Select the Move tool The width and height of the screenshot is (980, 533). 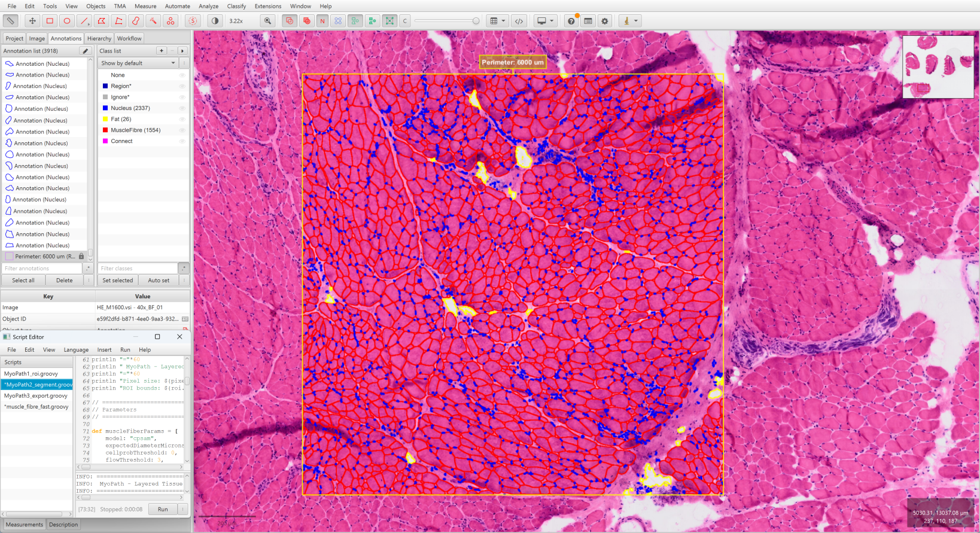click(x=32, y=21)
